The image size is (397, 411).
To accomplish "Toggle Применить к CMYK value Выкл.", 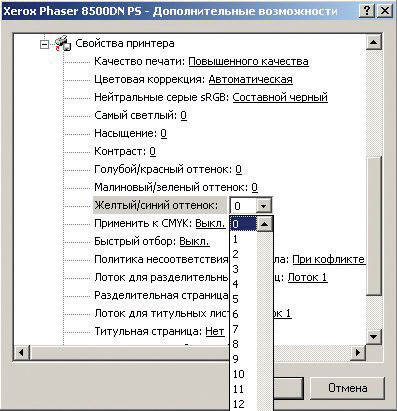I will (210, 223).
